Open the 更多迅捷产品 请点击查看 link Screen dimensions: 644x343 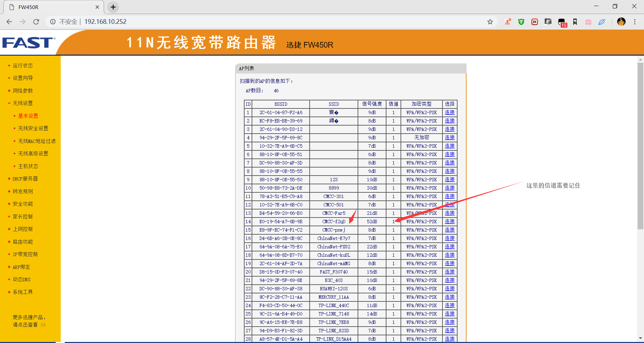[x=30, y=321]
